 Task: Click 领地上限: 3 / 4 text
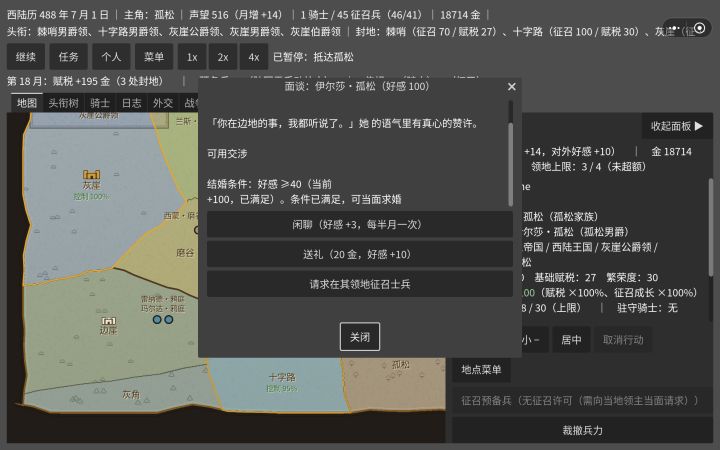point(588,167)
